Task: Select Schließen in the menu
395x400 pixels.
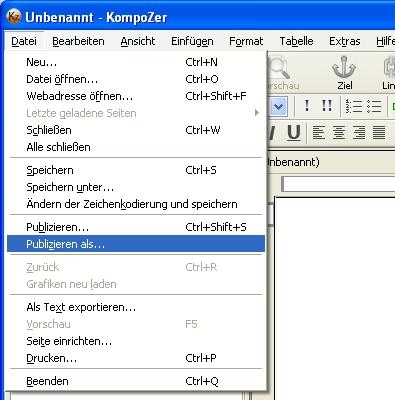Action: click(x=136, y=130)
